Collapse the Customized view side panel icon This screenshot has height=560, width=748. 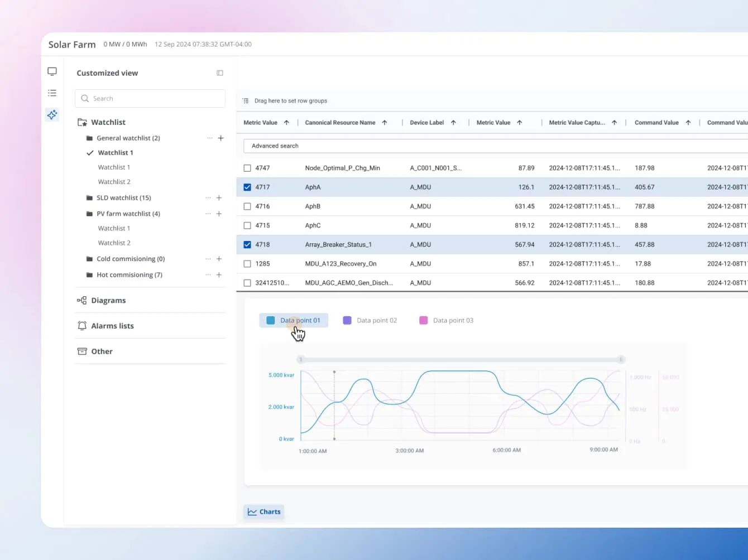click(x=220, y=73)
